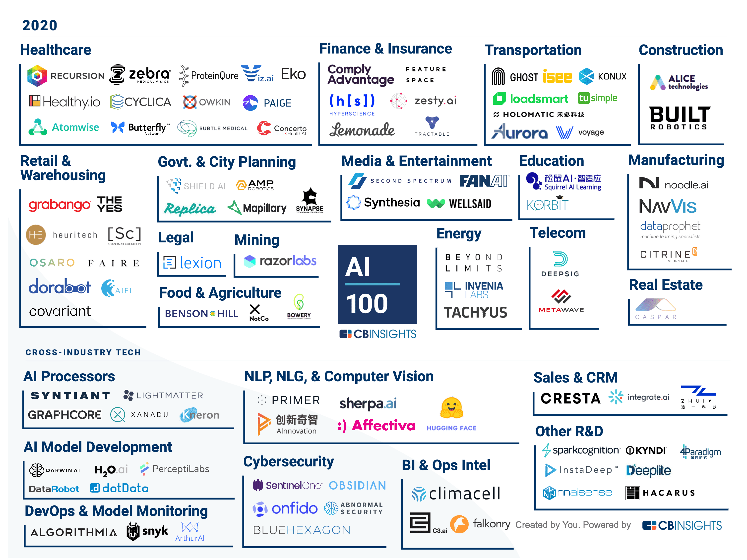Click the Finance & Insurance category title
The image size is (747, 560).
click(x=380, y=49)
